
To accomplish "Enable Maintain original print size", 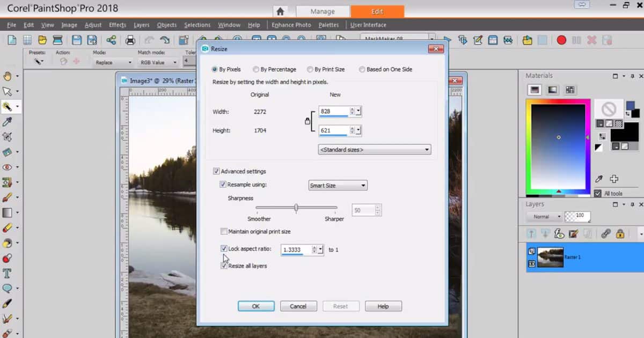I will 224,231.
